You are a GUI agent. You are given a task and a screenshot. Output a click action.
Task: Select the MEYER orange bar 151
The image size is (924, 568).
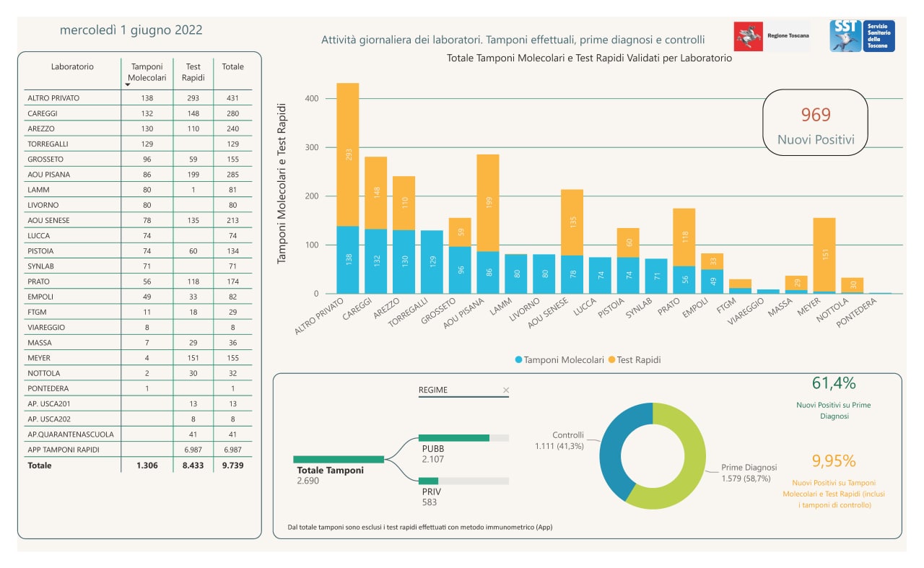[824, 255]
